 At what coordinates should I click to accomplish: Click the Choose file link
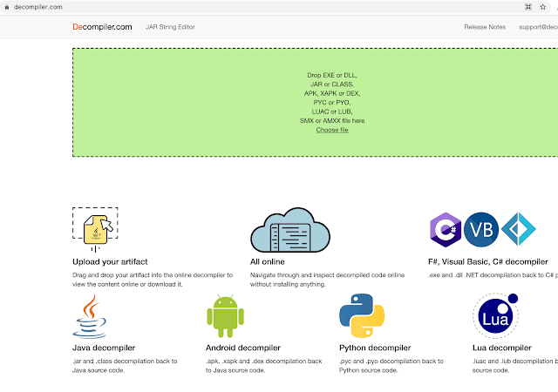pyautogui.click(x=332, y=130)
